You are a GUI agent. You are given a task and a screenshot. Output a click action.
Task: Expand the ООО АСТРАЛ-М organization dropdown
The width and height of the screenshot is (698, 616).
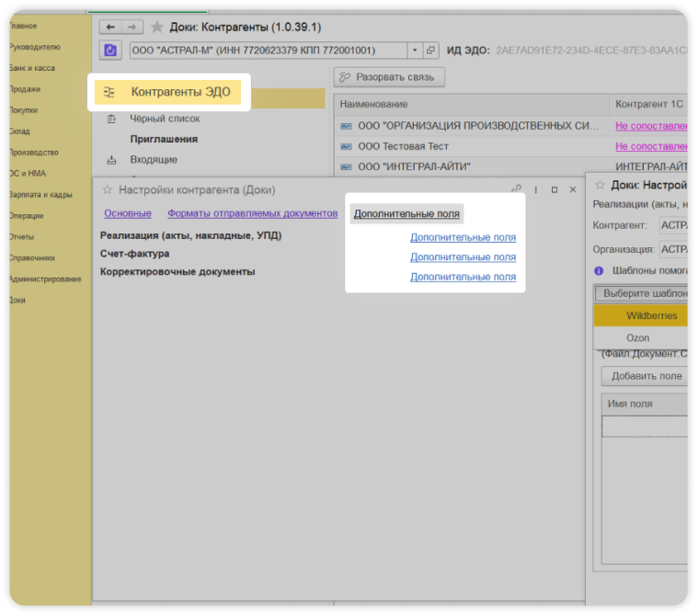[415, 50]
